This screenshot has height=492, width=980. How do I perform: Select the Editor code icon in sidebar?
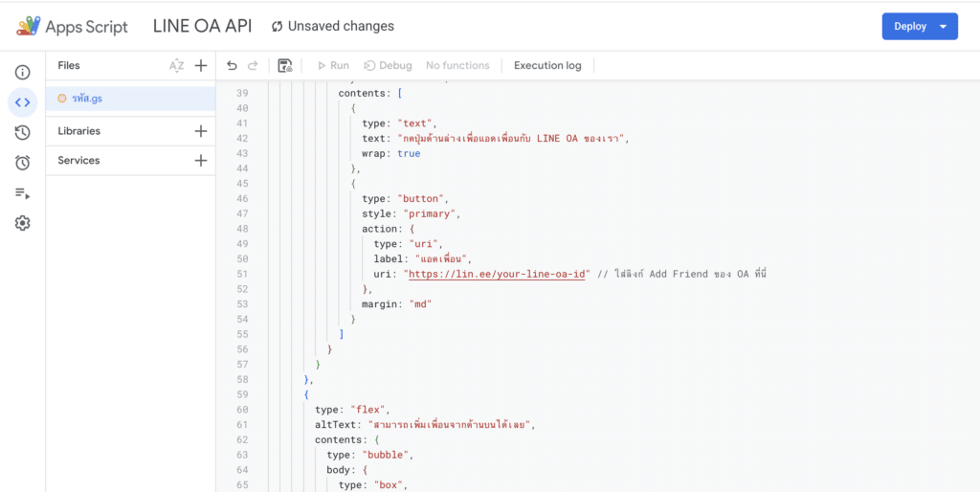pyautogui.click(x=22, y=102)
